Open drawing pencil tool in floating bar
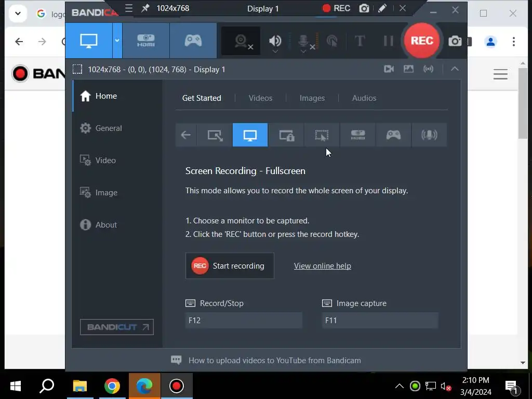 382,8
